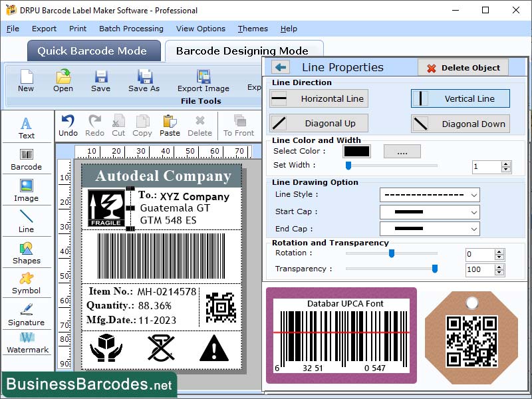Image resolution: width=532 pixels, height=399 pixels.
Task: Open the End Cap dropdown
Action: point(429,229)
